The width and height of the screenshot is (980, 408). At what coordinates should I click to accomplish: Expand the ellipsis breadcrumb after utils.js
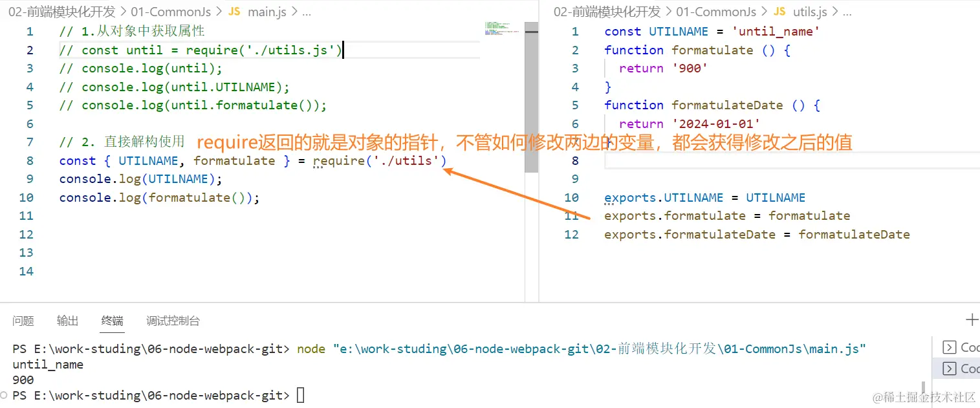pyautogui.click(x=847, y=12)
